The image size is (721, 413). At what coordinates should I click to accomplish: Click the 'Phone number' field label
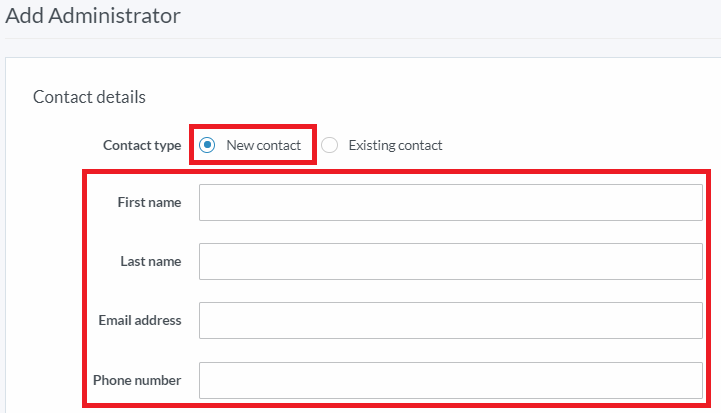137,380
